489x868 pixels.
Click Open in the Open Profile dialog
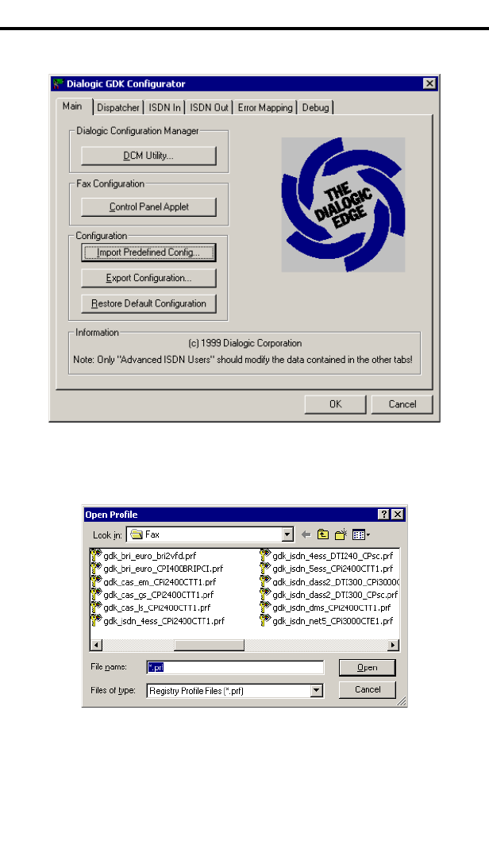pos(368,668)
